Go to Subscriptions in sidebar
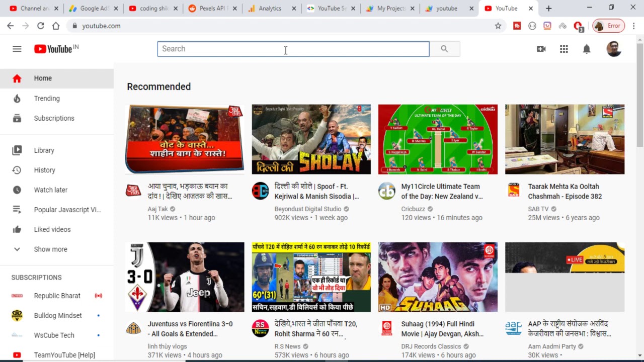This screenshot has width=644, height=362. (x=54, y=118)
